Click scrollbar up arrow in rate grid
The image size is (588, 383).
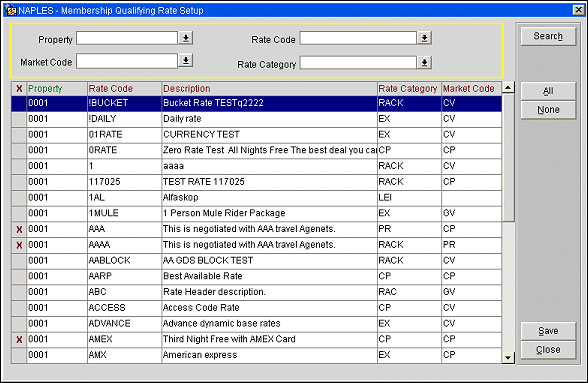(x=508, y=88)
